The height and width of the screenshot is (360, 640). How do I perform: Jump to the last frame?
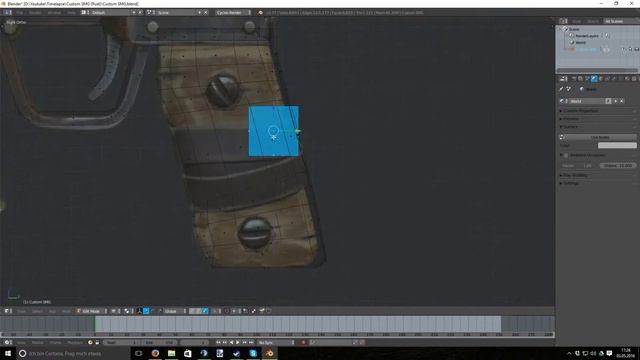point(251,342)
